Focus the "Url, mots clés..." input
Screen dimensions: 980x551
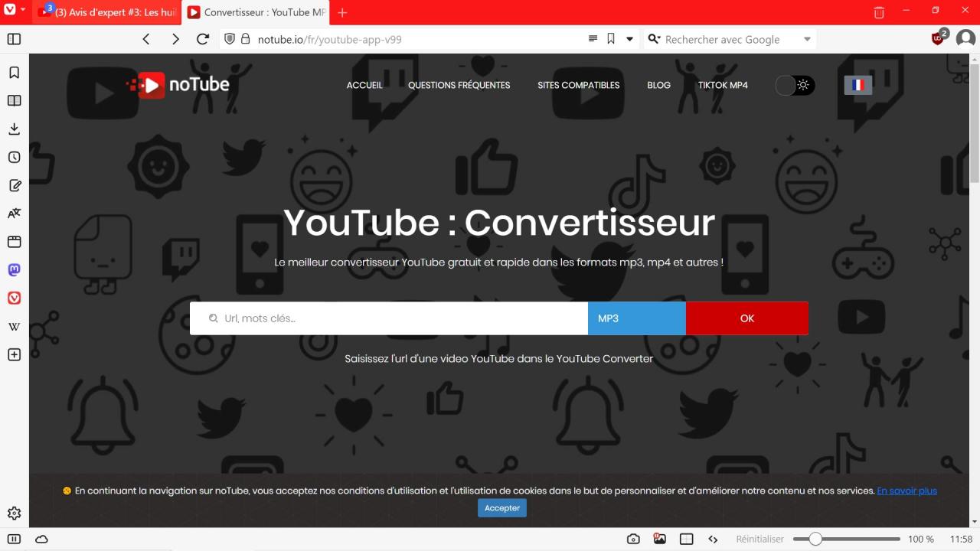click(389, 318)
